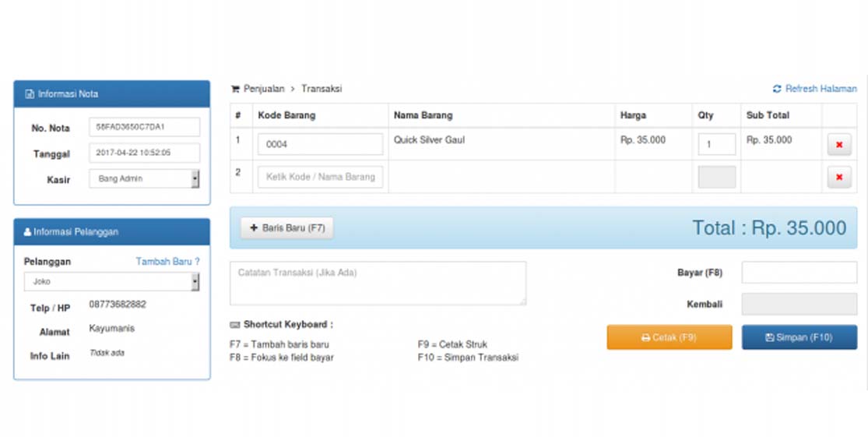The width and height of the screenshot is (868, 437).
Task: Click the printer icon on Cetak button
Action: [x=645, y=338]
